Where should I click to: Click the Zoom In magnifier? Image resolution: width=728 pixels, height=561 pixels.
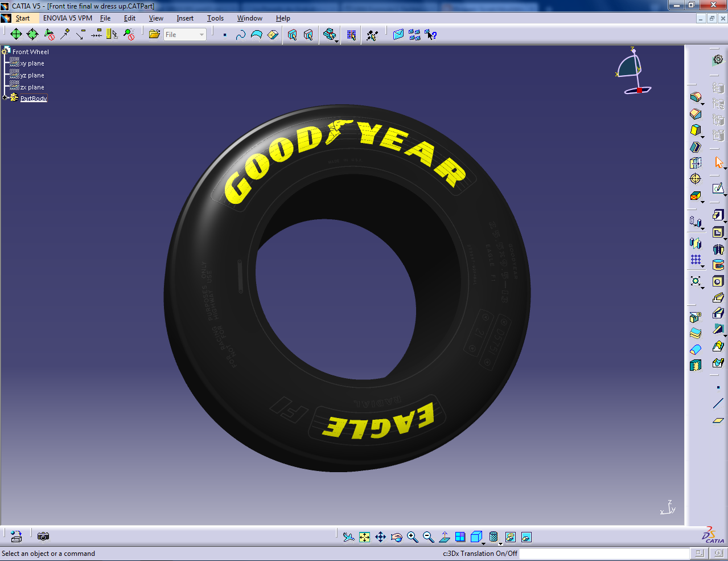tap(413, 537)
